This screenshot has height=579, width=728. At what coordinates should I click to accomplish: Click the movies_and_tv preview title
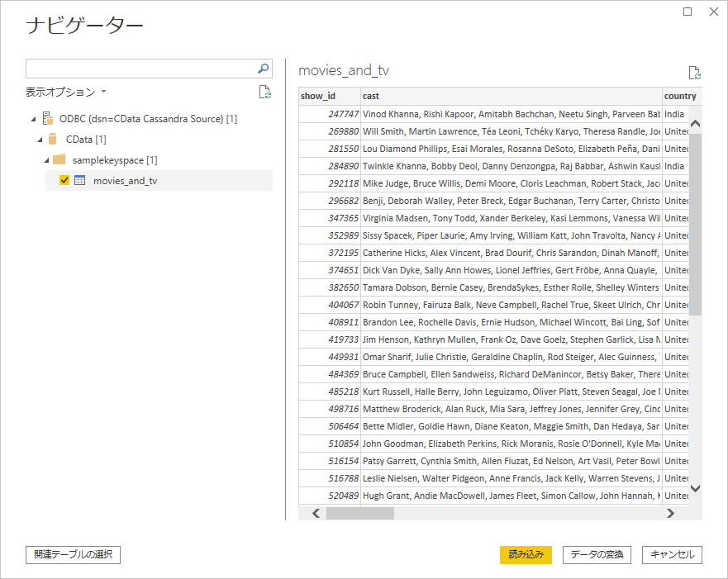(x=344, y=70)
